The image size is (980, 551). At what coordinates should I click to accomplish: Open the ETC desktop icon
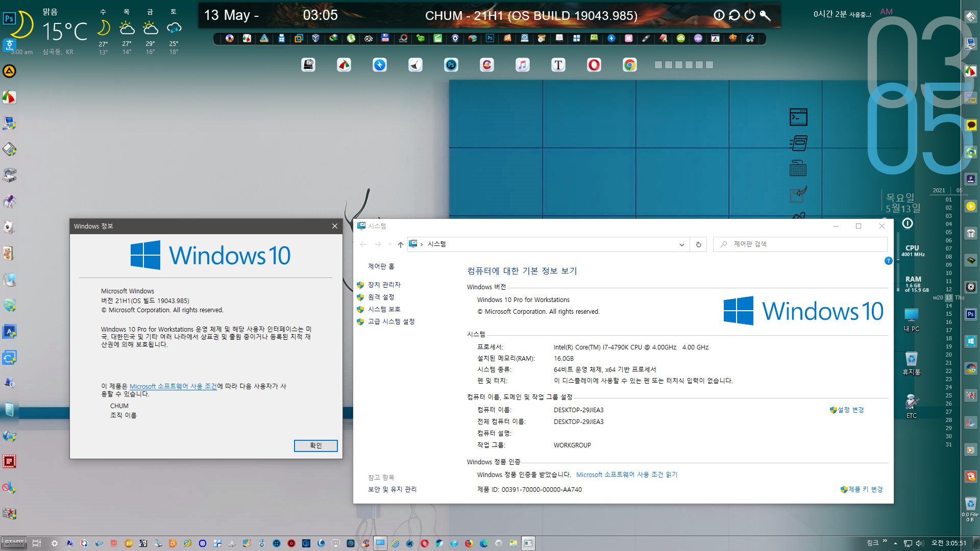point(912,407)
